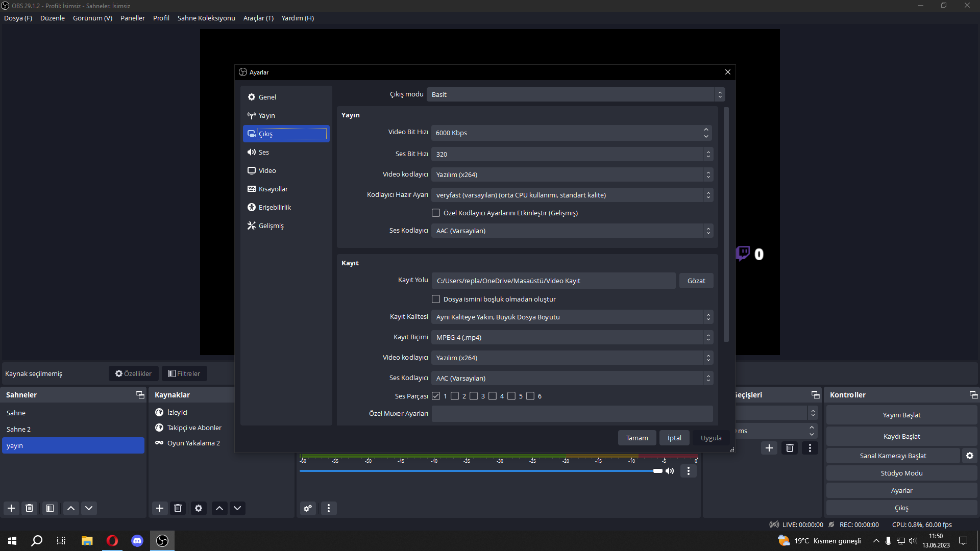Open Dosya menu
The width and height of the screenshot is (980, 551).
click(x=18, y=18)
